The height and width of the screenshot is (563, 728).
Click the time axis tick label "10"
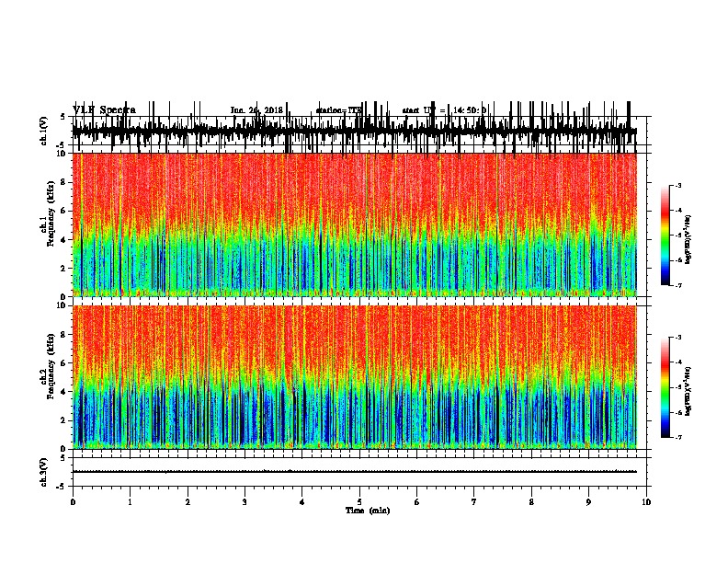pyautogui.click(x=646, y=502)
